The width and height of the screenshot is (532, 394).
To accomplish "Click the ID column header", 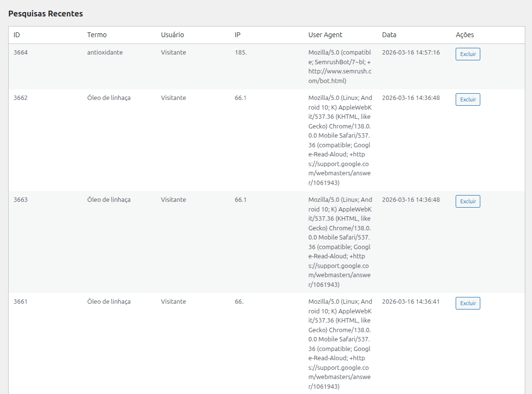I will click(17, 35).
